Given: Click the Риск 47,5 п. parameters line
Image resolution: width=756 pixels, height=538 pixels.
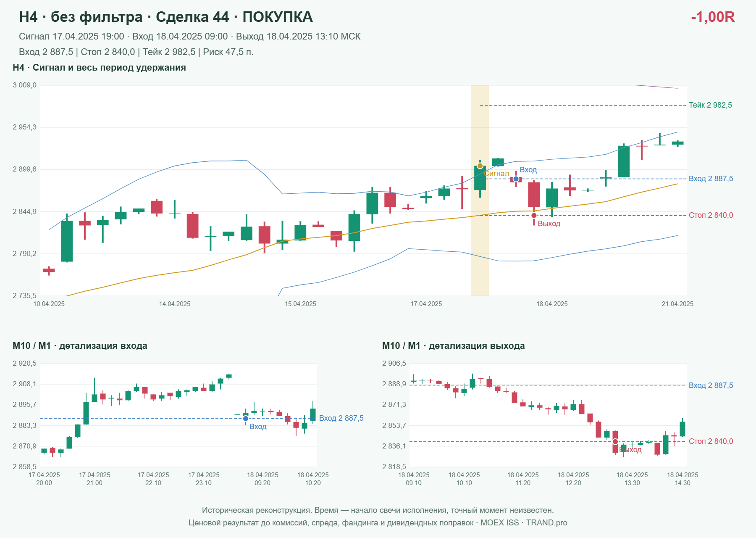Looking at the screenshot, I should (x=136, y=52).
